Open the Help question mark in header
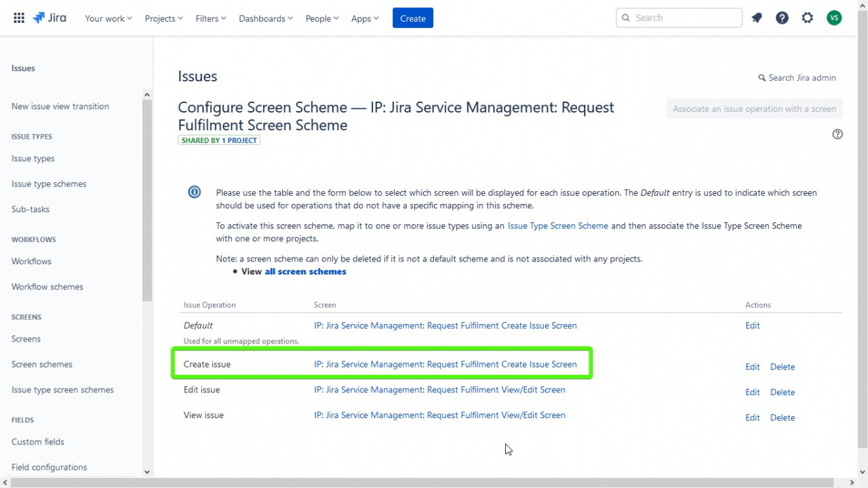The width and height of the screenshot is (868, 488). (782, 18)
